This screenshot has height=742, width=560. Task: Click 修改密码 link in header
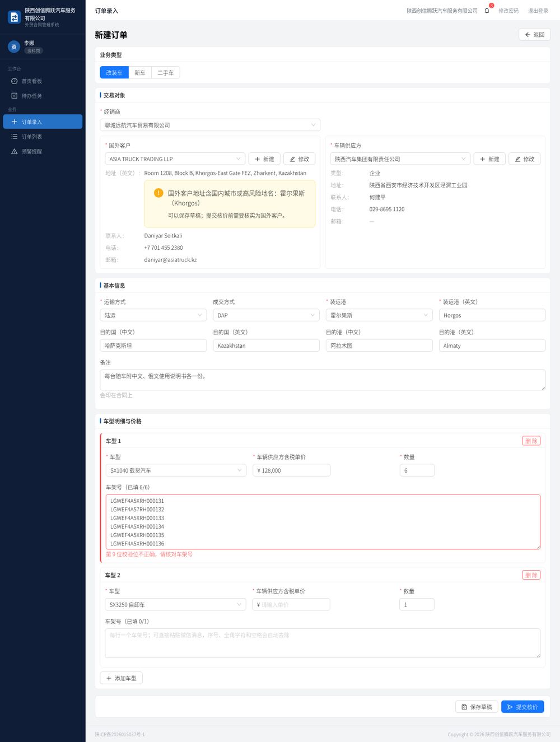click(x=508, y=11)
